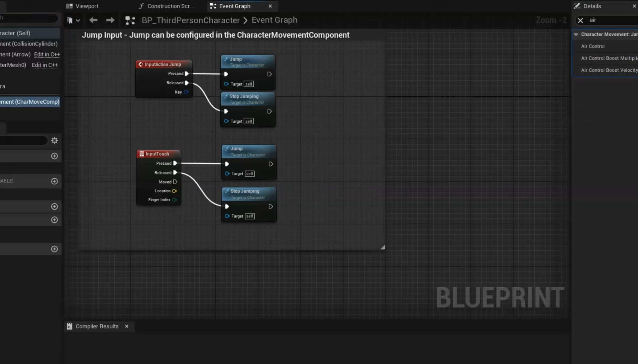Close the Event Graph tab

pos(270,6)
